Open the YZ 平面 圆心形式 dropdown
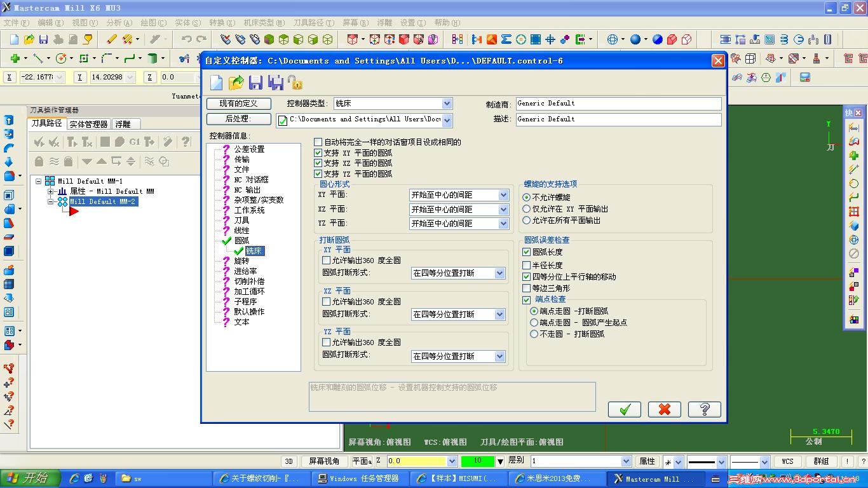This screenshot has width=868, height=488. 504,224
